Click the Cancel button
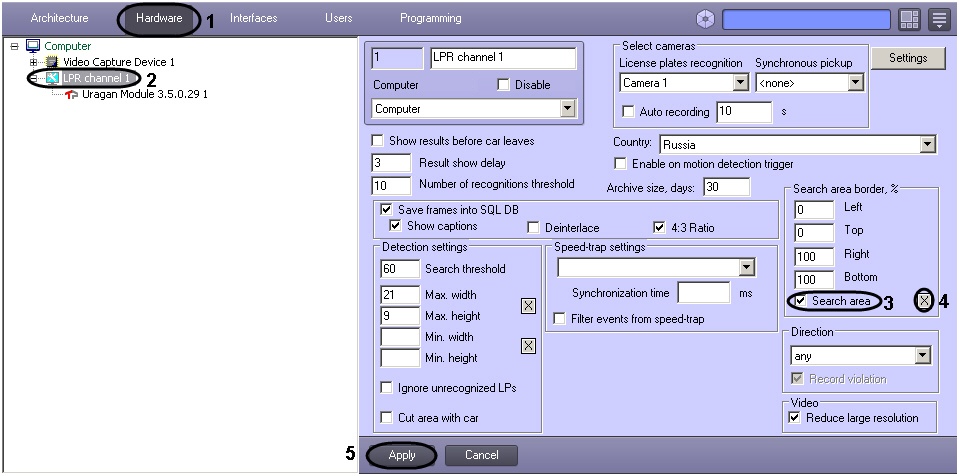 481,455
